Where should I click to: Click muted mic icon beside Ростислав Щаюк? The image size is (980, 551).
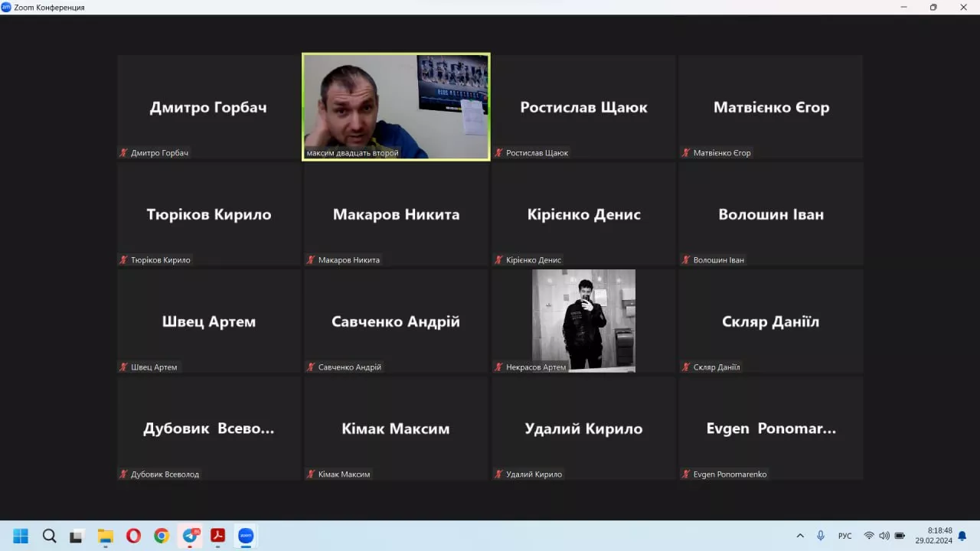[x=498, y=153]
